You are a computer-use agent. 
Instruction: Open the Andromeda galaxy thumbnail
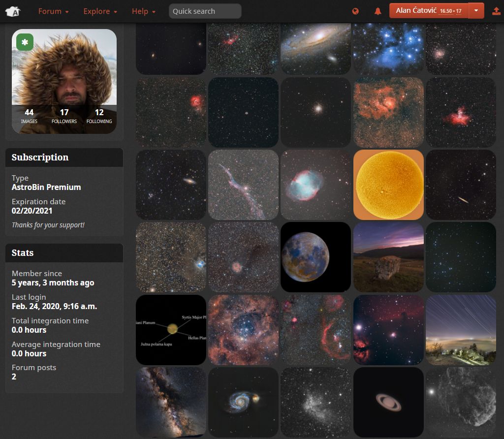pos(315,49)
